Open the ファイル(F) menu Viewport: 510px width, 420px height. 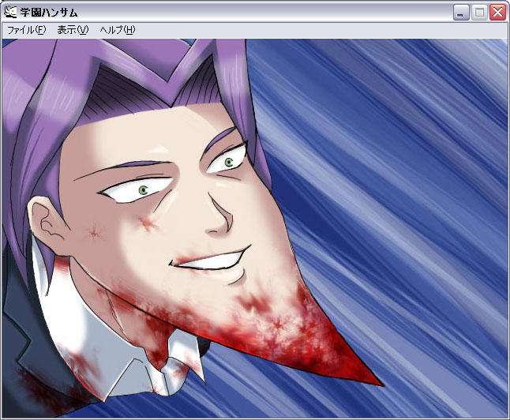pyautogui.click(x=27, y=30)
